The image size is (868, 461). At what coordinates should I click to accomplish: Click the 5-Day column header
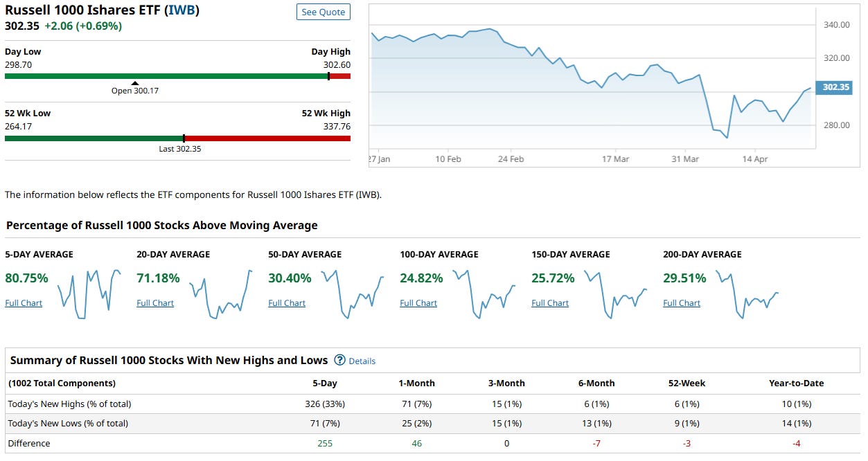click(x=325, y=383)
